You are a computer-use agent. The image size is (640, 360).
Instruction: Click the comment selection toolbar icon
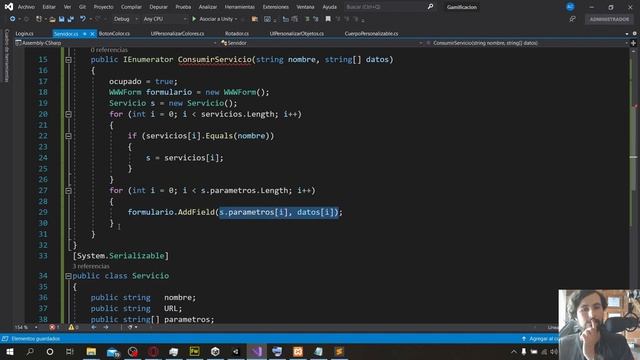pos(307,19)
